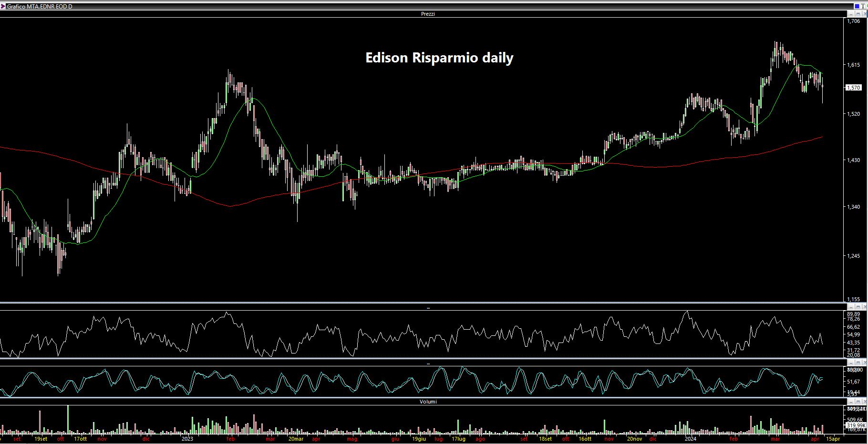868x444 pixels.
Task: Click the 1,340 price axis label
Action: 854,207
